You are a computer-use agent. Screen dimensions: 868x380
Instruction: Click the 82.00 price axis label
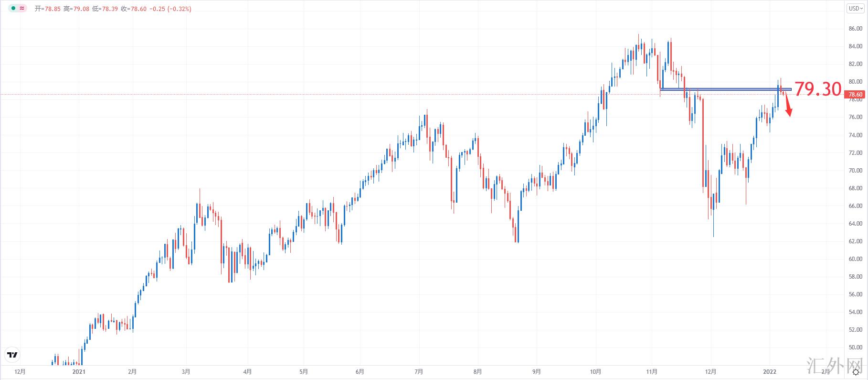855,64
